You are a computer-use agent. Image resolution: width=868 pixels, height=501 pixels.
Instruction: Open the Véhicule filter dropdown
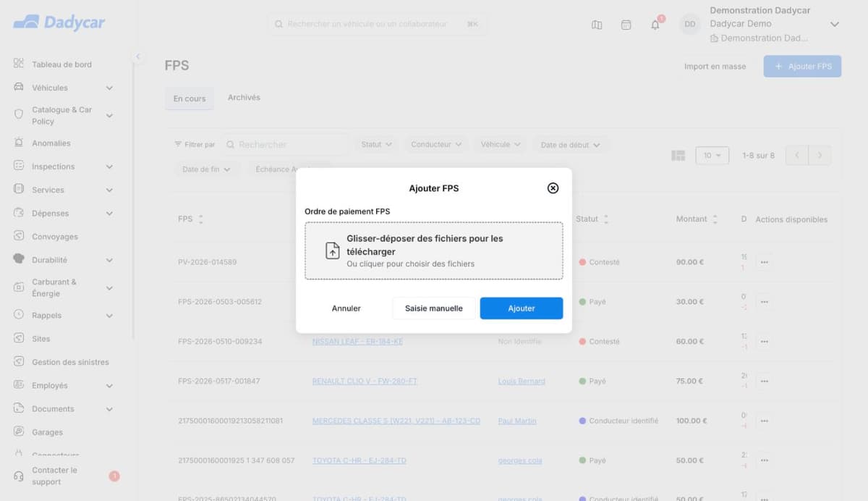pos(501,145)
